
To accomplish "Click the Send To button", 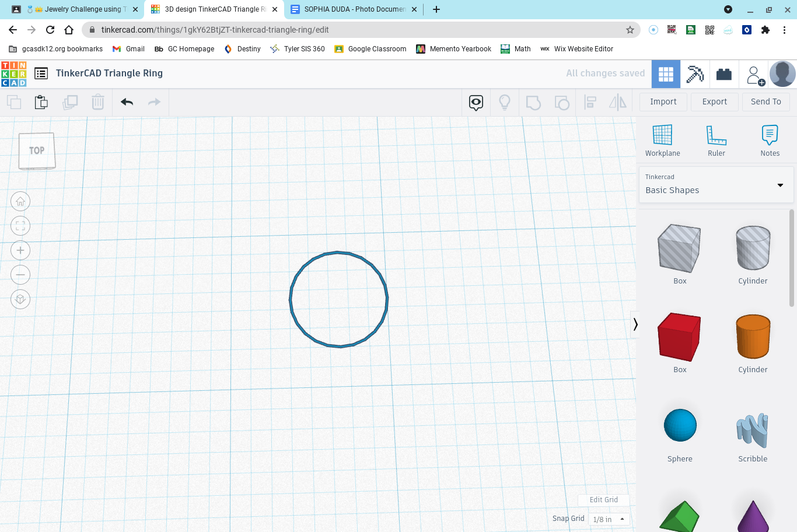I will (x=766, y=101).
